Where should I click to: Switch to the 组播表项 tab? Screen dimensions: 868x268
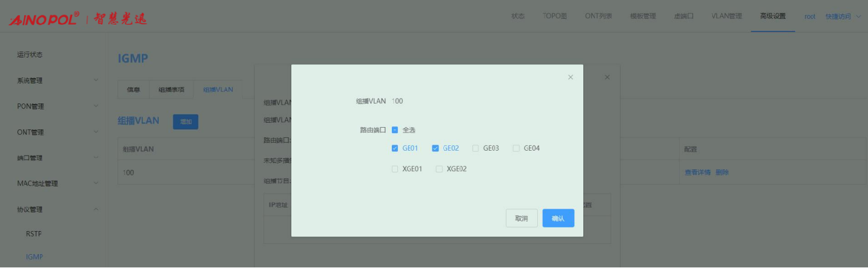pos(171,90)
